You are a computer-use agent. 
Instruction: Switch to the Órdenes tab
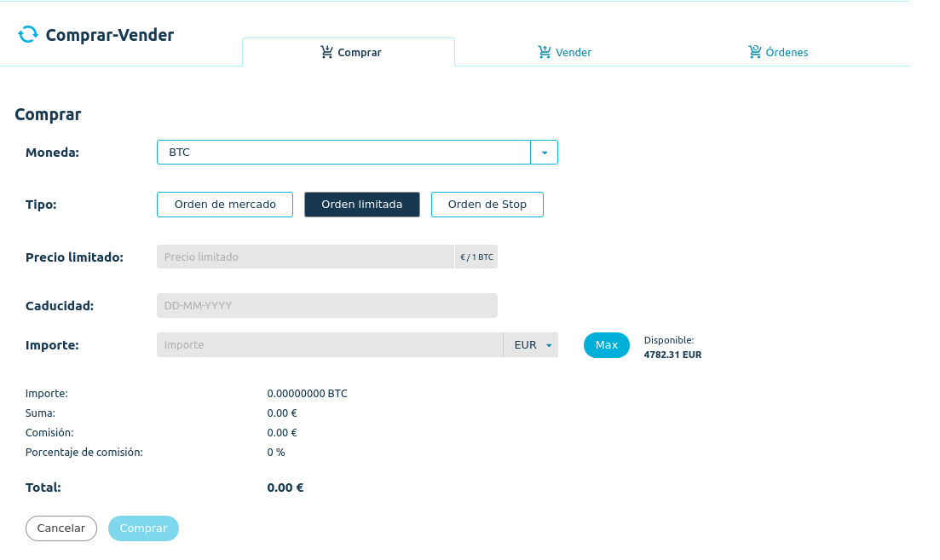point(778,52)
